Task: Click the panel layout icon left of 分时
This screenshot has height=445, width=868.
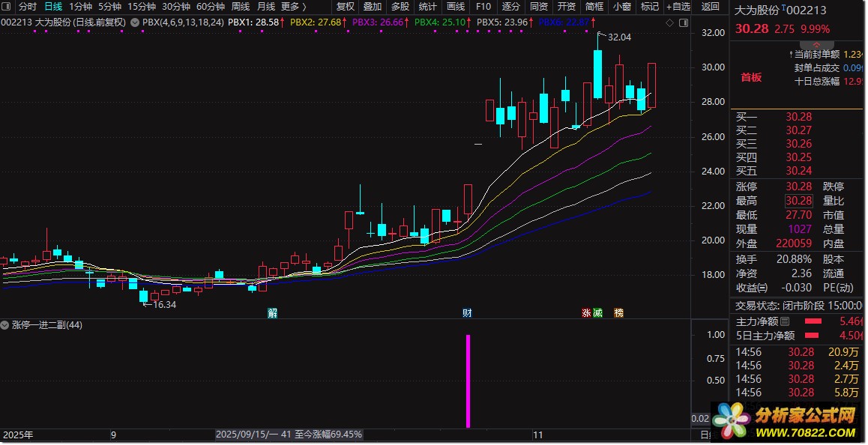Action: click(7, 7)
